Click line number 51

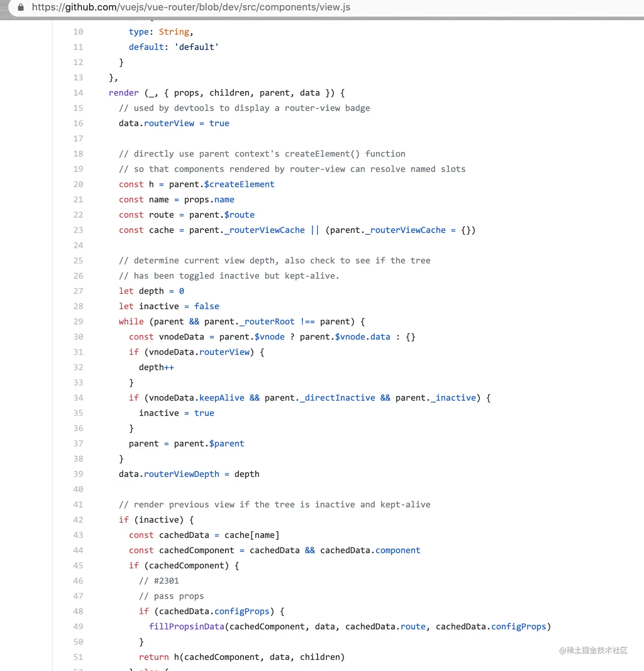(78, 657)
